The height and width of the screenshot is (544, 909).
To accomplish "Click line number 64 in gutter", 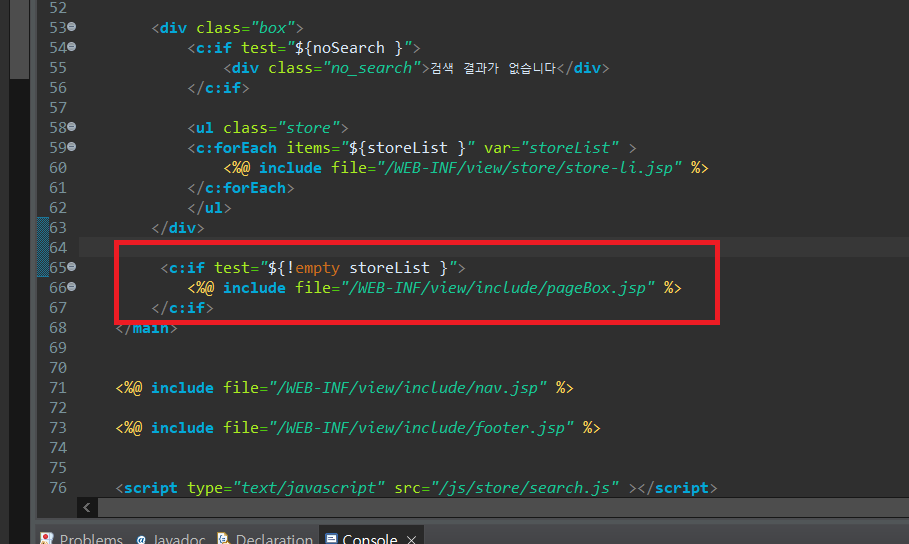I will click(58, 248).
